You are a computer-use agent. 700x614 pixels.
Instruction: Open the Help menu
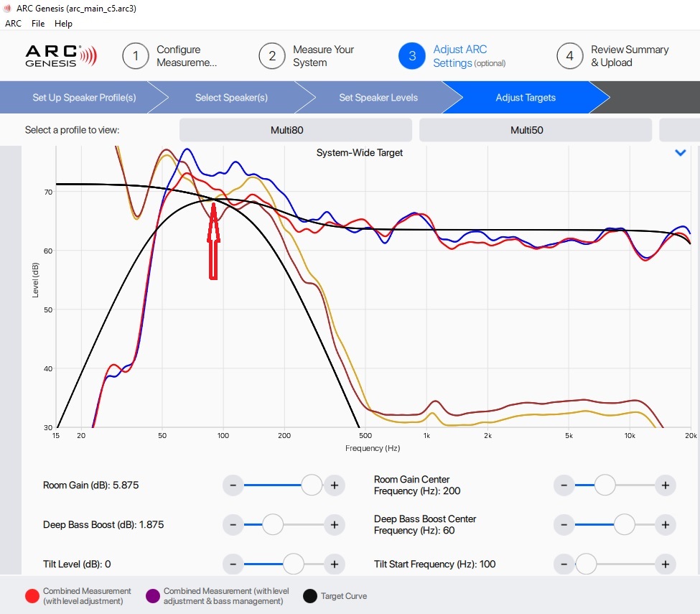tap(64, 24)
